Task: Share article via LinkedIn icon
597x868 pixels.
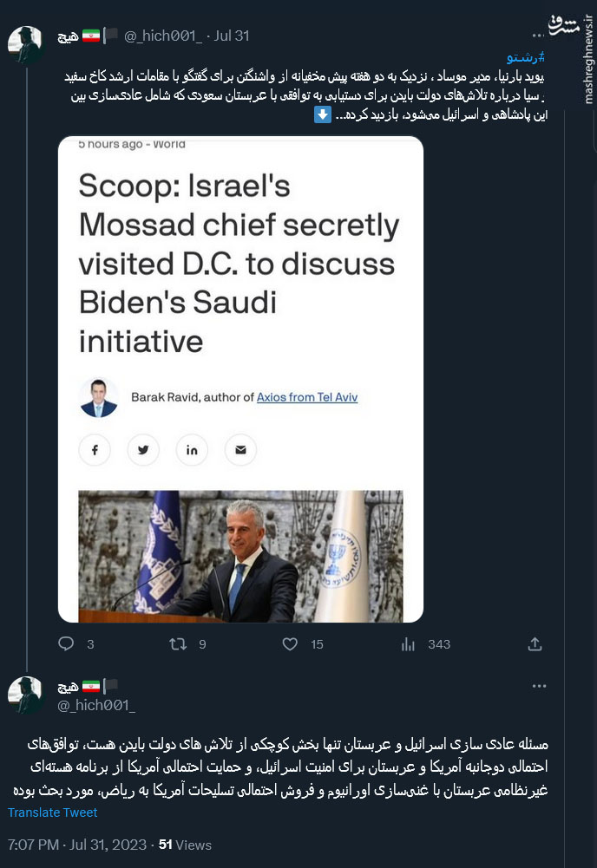Action: 192,450
